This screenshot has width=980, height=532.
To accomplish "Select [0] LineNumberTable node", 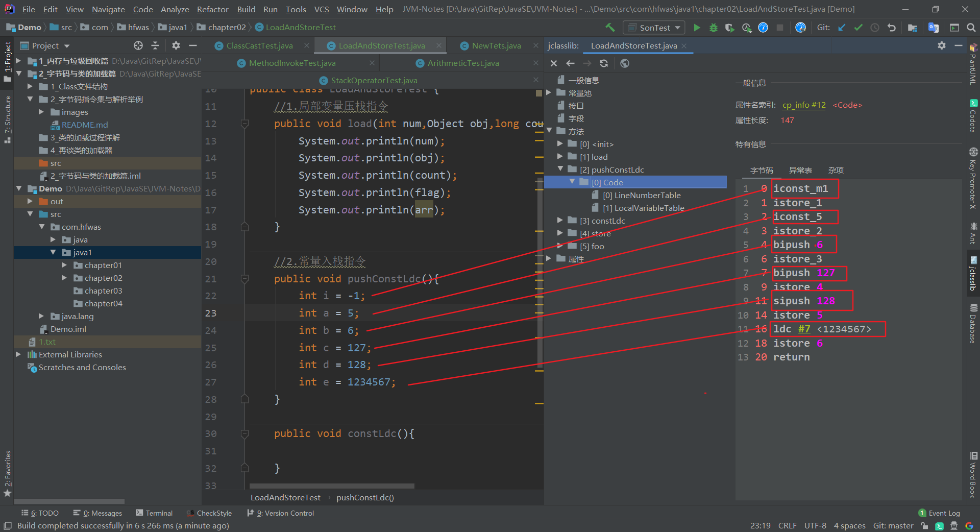I will (641, 195).
